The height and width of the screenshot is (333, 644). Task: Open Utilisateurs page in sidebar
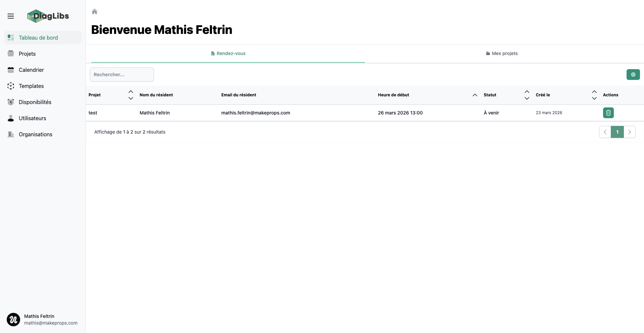pyautogui.click(x=32, y=118)
